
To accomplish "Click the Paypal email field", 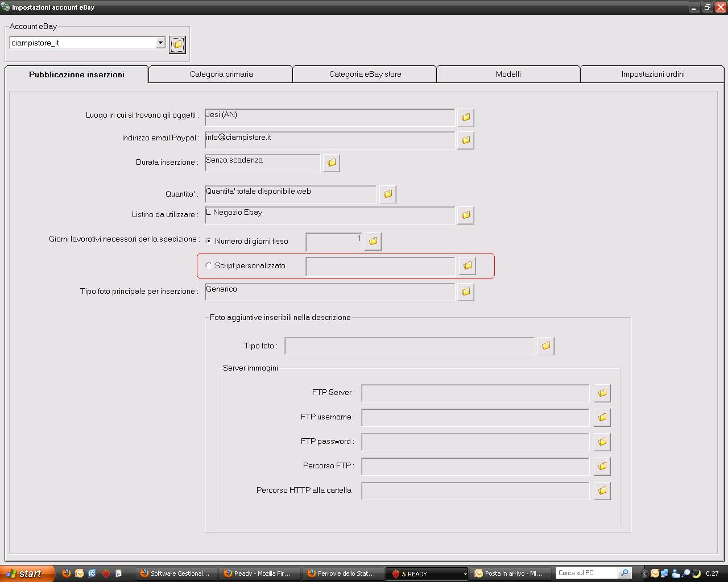I will (330, 140).
